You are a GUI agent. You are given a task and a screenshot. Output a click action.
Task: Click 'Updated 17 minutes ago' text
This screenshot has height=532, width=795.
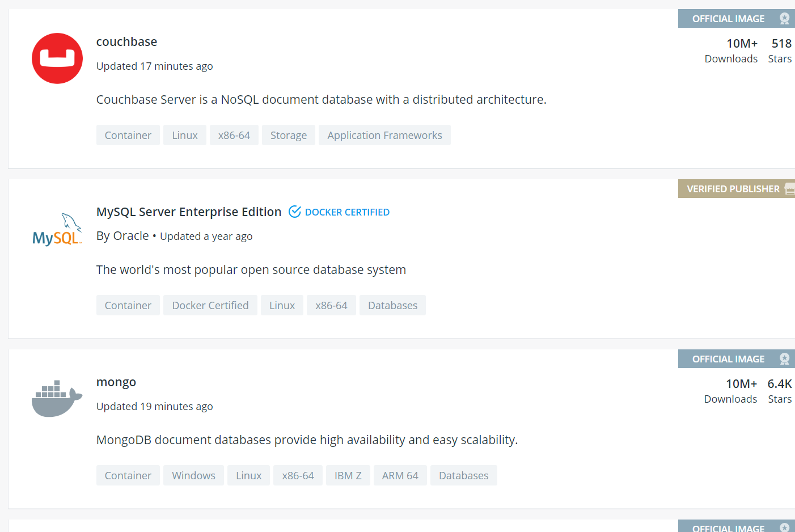pos(155,66)
